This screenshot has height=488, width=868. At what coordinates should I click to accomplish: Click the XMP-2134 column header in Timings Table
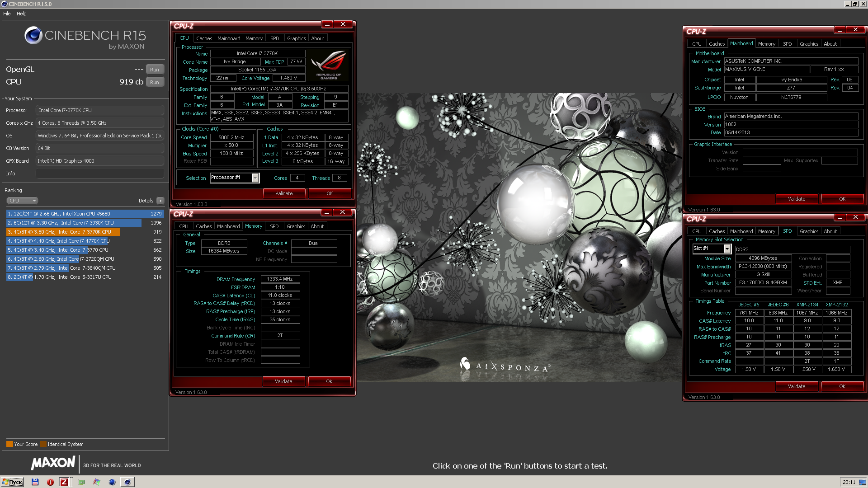pos(807,305)
